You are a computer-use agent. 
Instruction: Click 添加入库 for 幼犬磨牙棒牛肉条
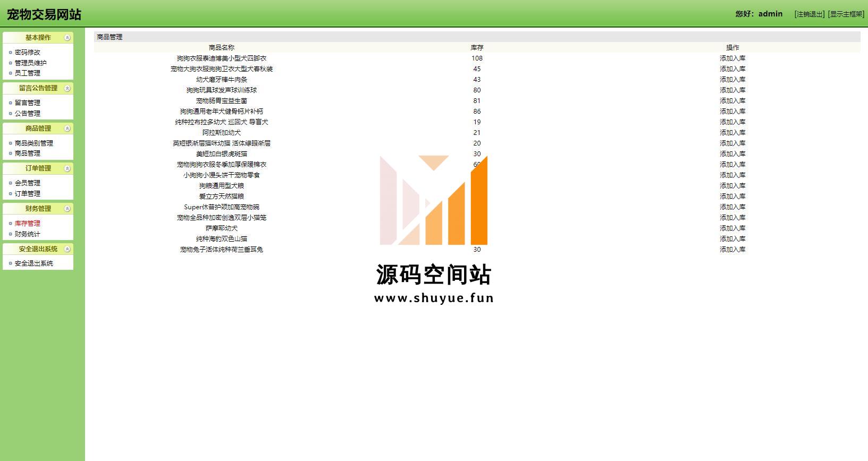732,80
